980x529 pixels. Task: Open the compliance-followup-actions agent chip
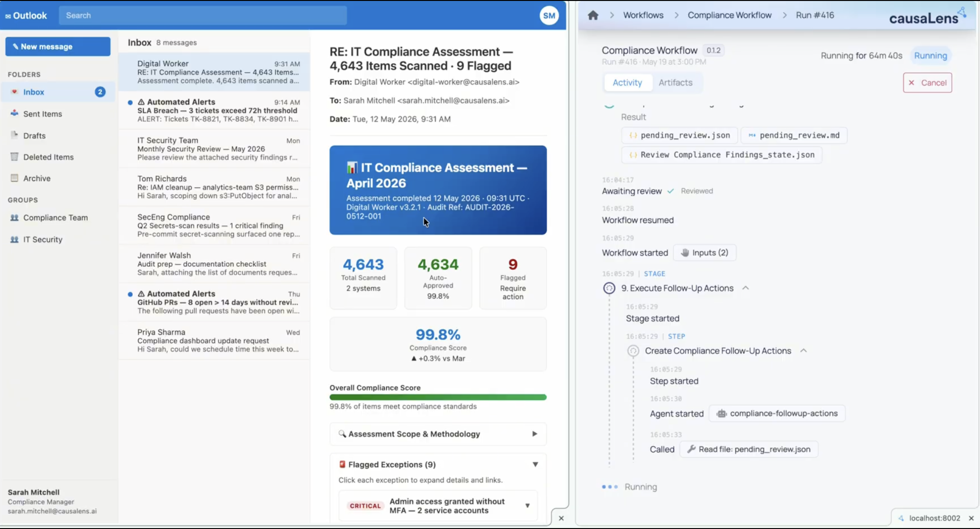pyautogui.click(x=777, y=414)
